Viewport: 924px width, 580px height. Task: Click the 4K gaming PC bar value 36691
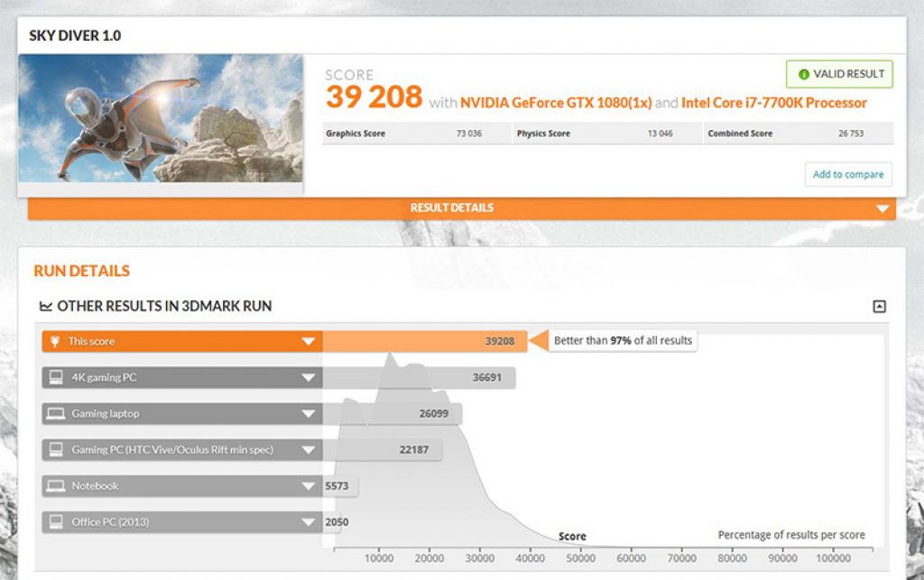click(x=486, y=377)
